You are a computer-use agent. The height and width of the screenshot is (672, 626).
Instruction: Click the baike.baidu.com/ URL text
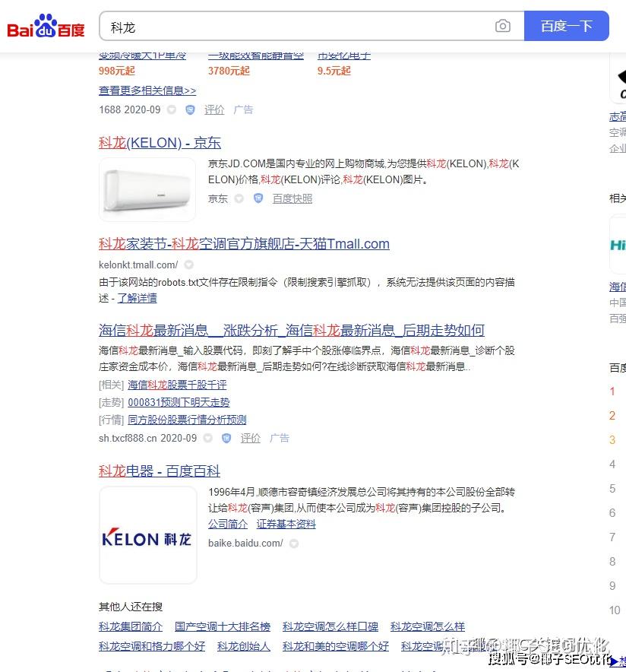pyautogui.click(x=246, y=544)
